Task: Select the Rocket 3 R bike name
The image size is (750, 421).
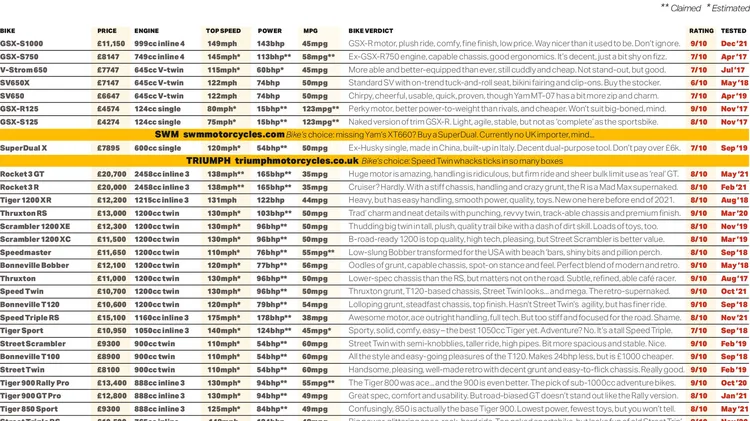Action: pos(20,187)
